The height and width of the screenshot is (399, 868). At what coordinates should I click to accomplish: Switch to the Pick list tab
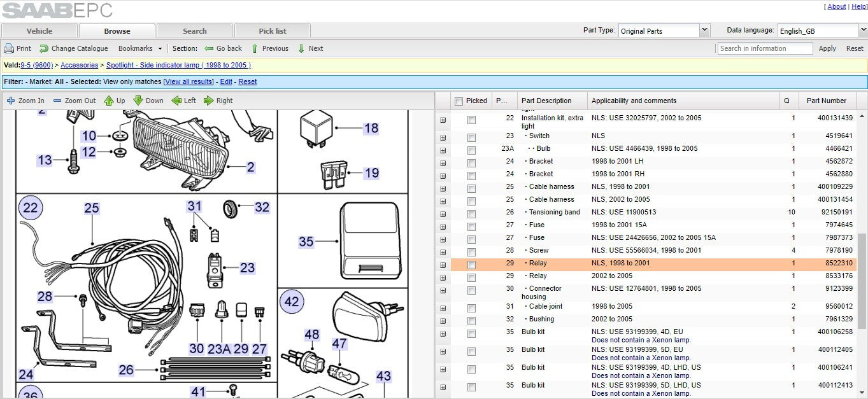click(x=273, y=31)
